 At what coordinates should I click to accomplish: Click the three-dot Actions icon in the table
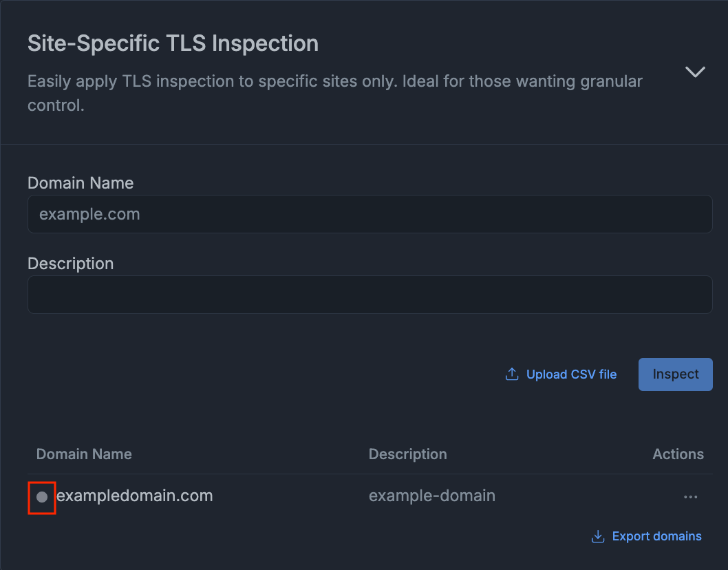click(x=690, y=496)
